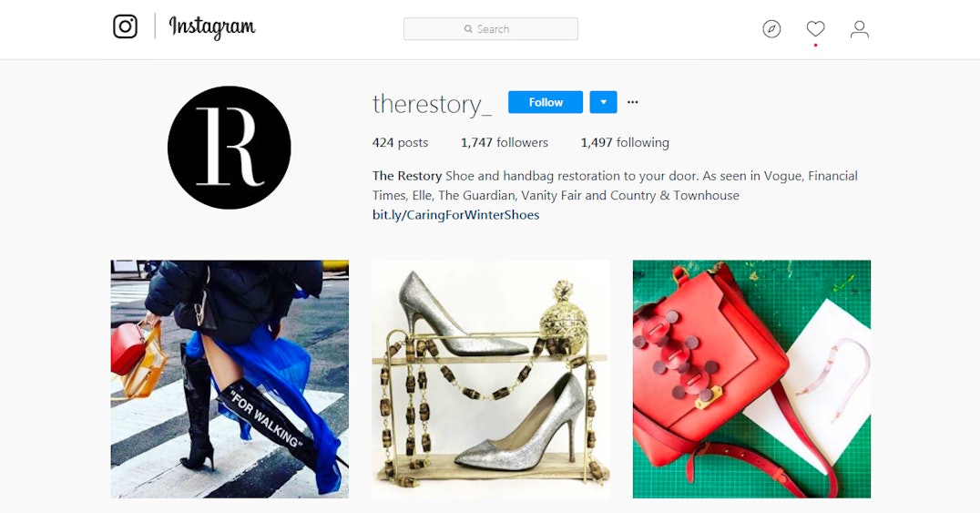This screenshot has height=513, width=980.
Task: Open the bit.ly/CaringForWinterShoes link
Action: tap(455, 214)
